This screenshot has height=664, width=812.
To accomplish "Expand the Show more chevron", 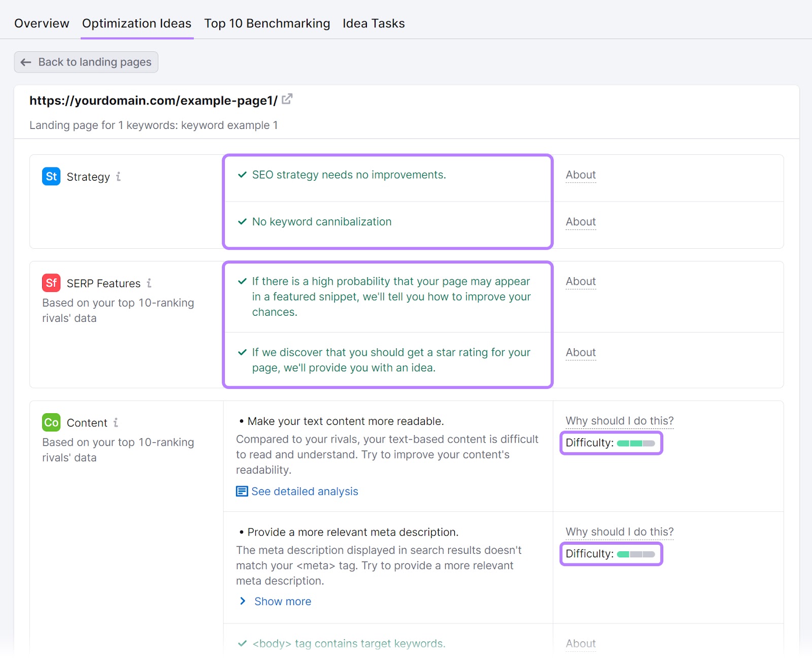I will click(x=243, y=601).
